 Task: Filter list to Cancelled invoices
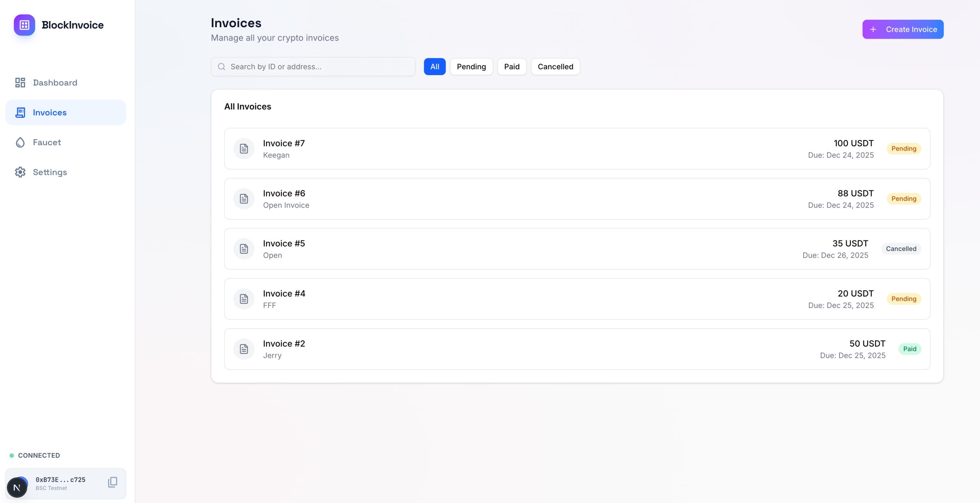[x=555, y=67]
